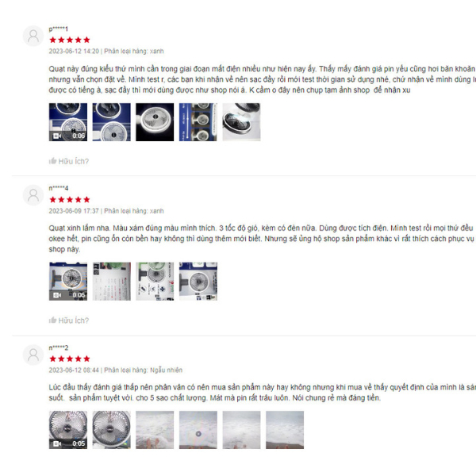Image resolution: width=476 pixels, height=476 pixels.
Task: Open fourth photo of stacked fans, first review
Action: point(198,122)
